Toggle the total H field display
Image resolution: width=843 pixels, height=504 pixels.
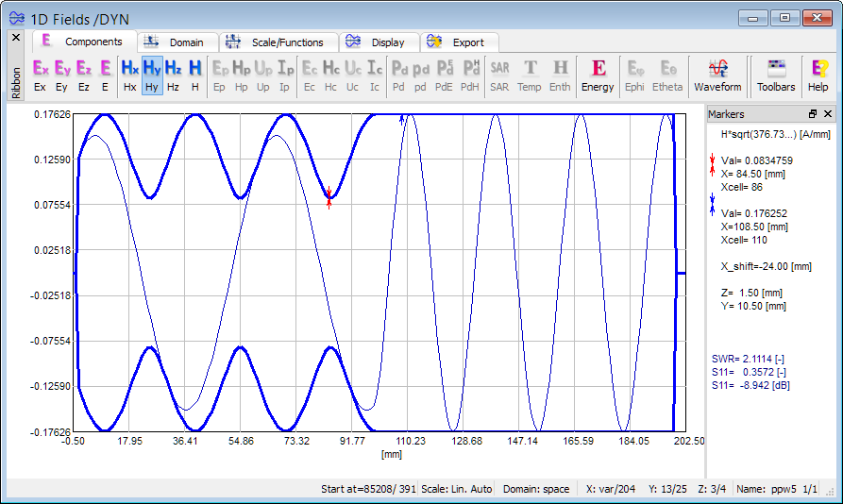click(194, 75)
